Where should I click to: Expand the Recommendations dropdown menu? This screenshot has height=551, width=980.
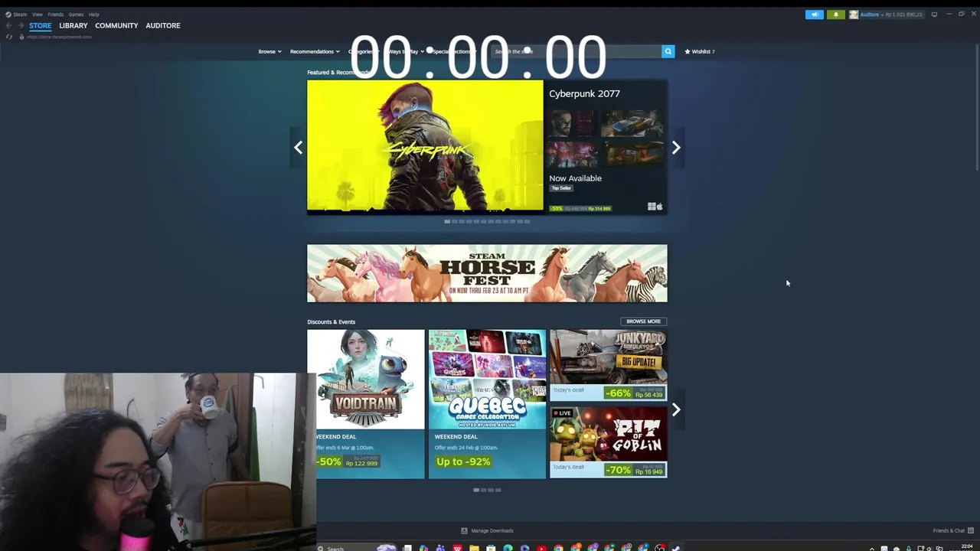(315, 51)
